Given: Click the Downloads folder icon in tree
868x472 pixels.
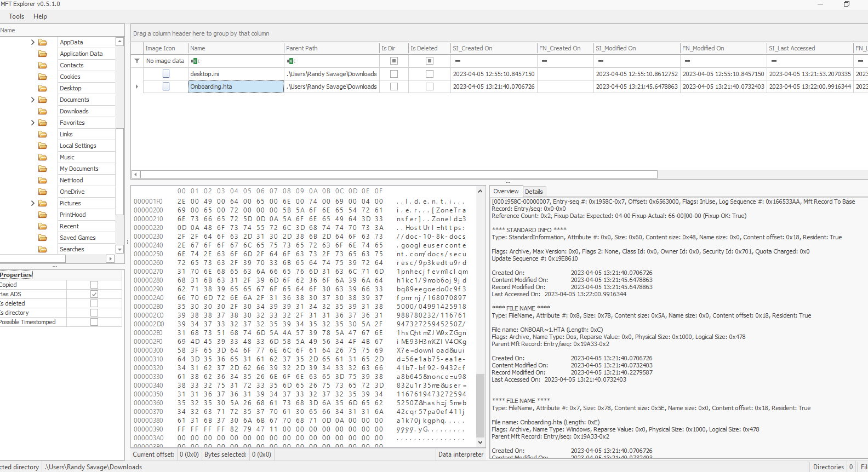Looking at the screenshot, I should tap(43, 111).
